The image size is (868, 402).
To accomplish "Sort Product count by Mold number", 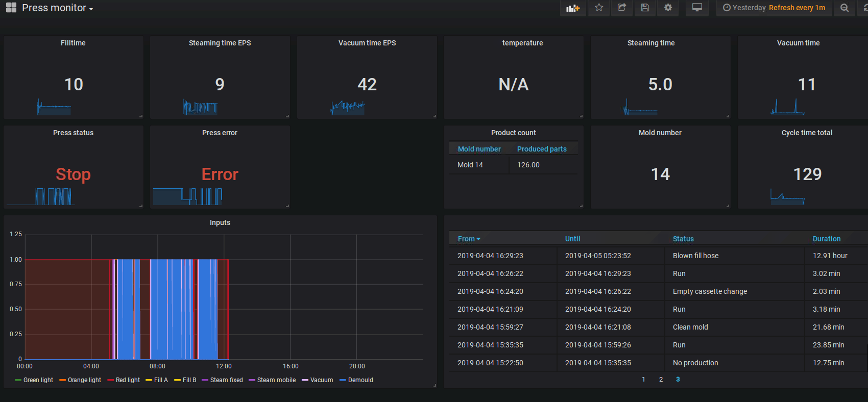I will [x=479, y=149].
